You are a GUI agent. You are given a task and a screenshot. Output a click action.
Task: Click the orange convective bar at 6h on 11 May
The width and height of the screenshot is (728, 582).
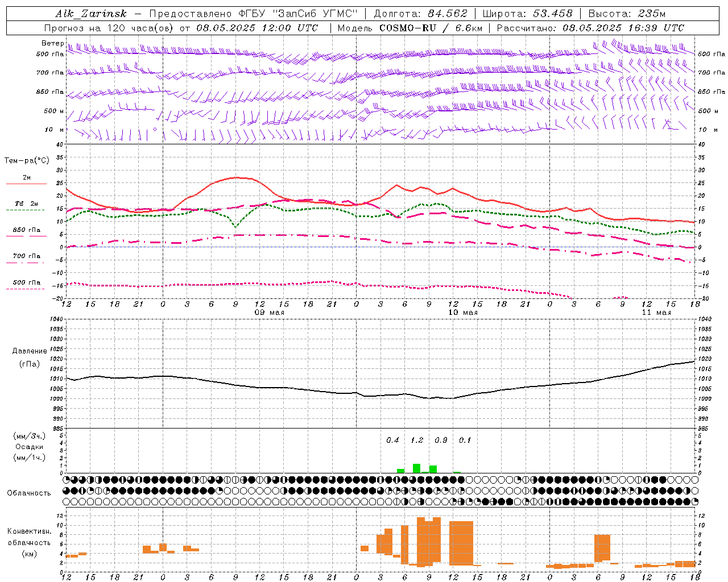[x=602, y=548]
